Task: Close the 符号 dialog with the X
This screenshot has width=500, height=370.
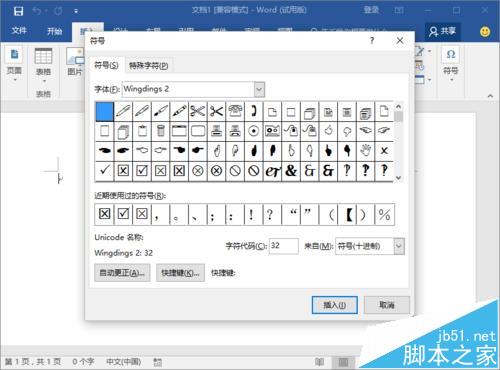Action: pyautogui.click(x=400, y=41)
